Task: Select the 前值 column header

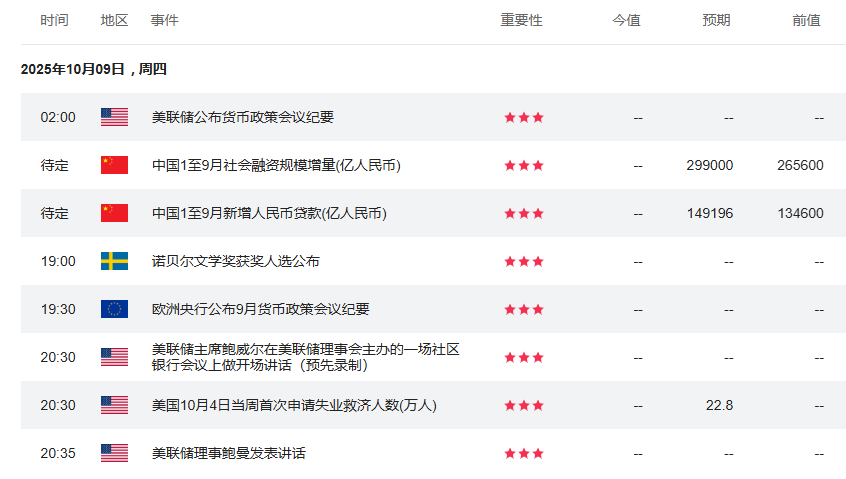Action: click(x=806, y=20)
